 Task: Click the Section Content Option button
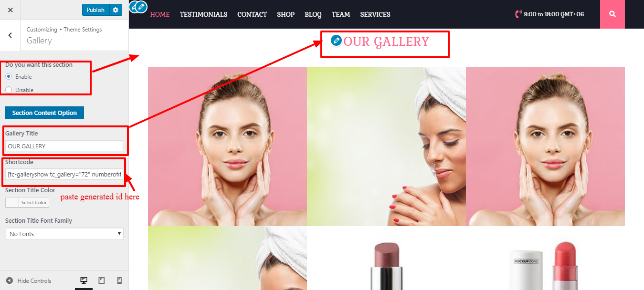pyautogui.click(x=44, y=113)
